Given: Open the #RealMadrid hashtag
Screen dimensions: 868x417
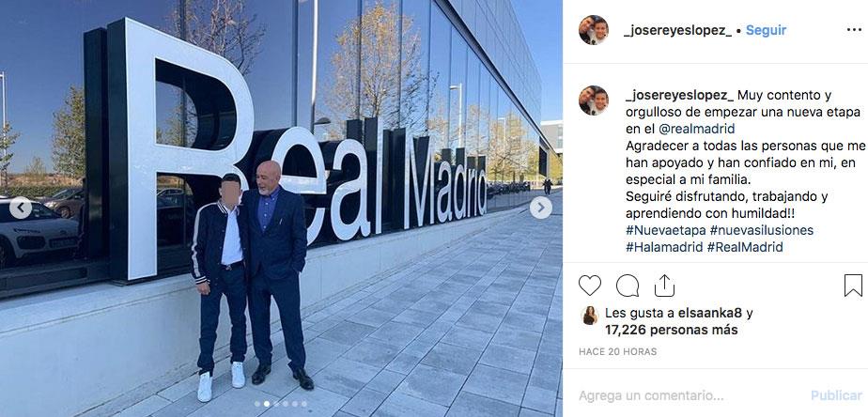Looking at the screenshot, I should (745, 247).
